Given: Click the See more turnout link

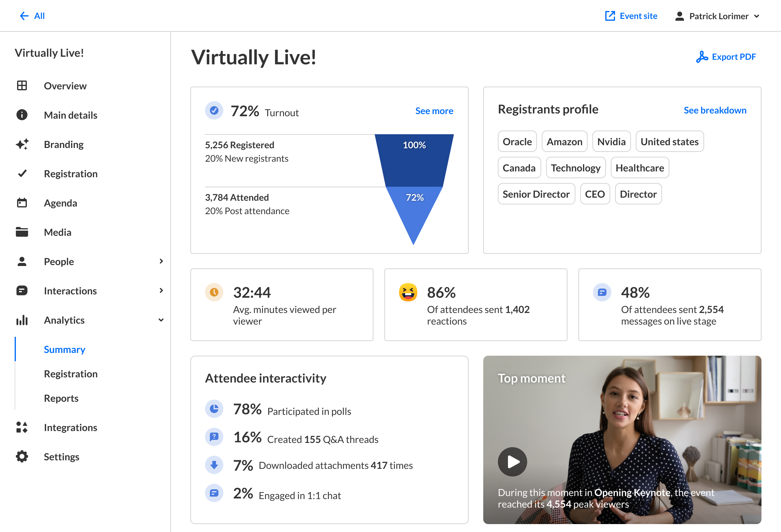Looking at the screenshot, I should click(x=434, y=111).
